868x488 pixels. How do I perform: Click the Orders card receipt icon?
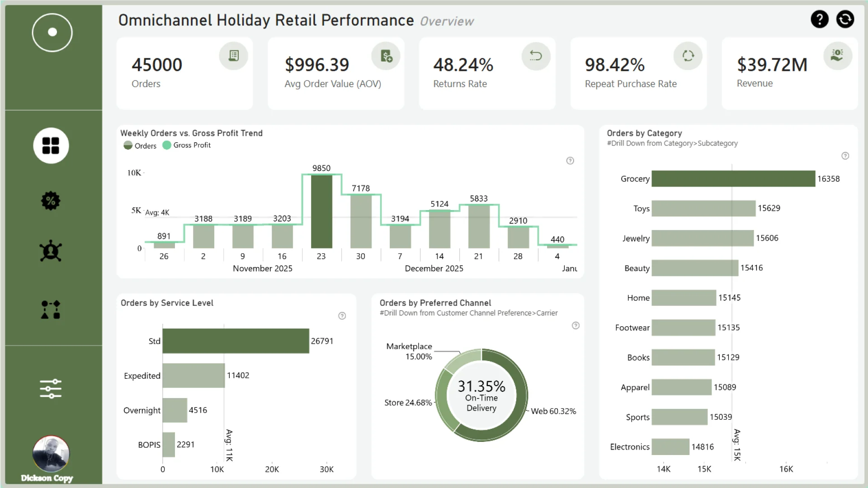[x=233, y=56]
